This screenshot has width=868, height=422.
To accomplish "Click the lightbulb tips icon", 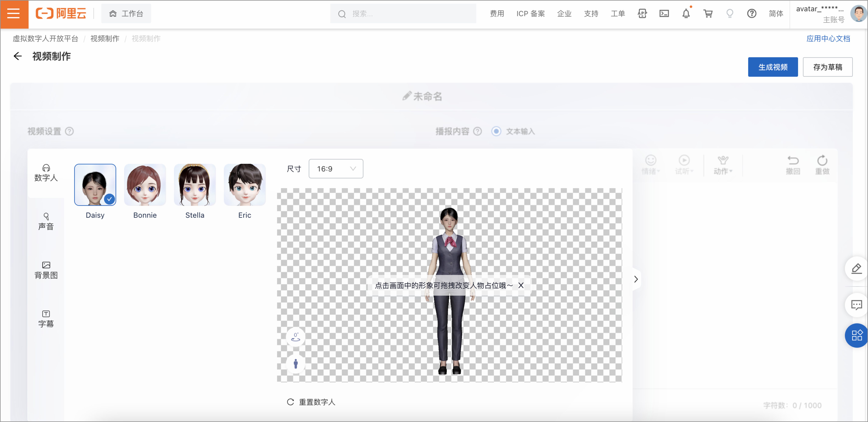I will pyautogui.click(x=730, y=14).
